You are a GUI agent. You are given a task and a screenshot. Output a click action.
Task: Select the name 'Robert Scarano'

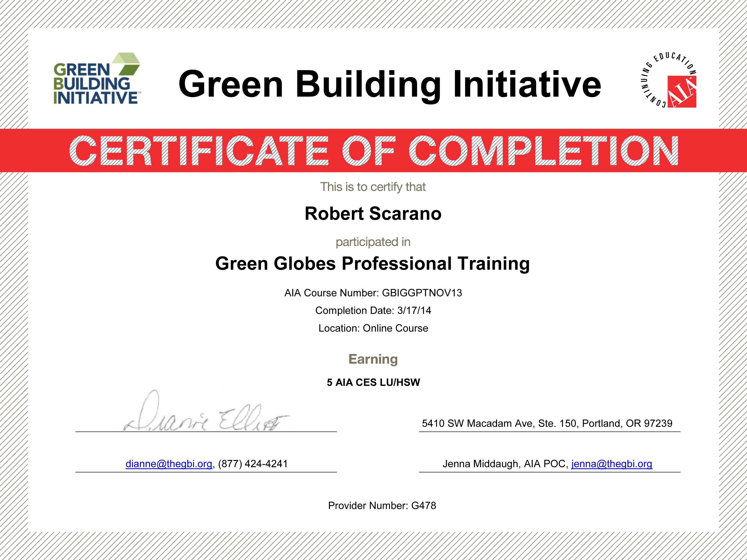[x=373, y=213]
